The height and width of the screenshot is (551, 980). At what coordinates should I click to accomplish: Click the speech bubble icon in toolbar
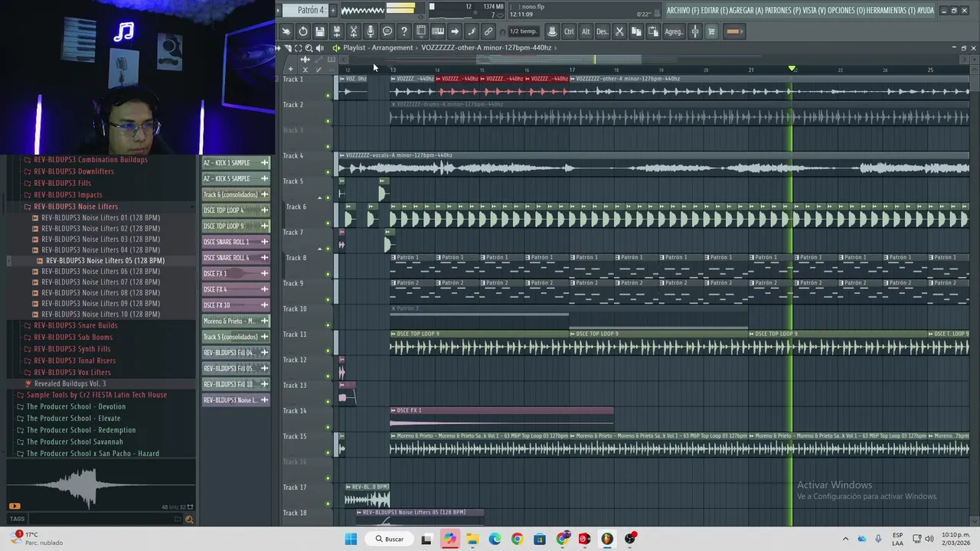387,31
